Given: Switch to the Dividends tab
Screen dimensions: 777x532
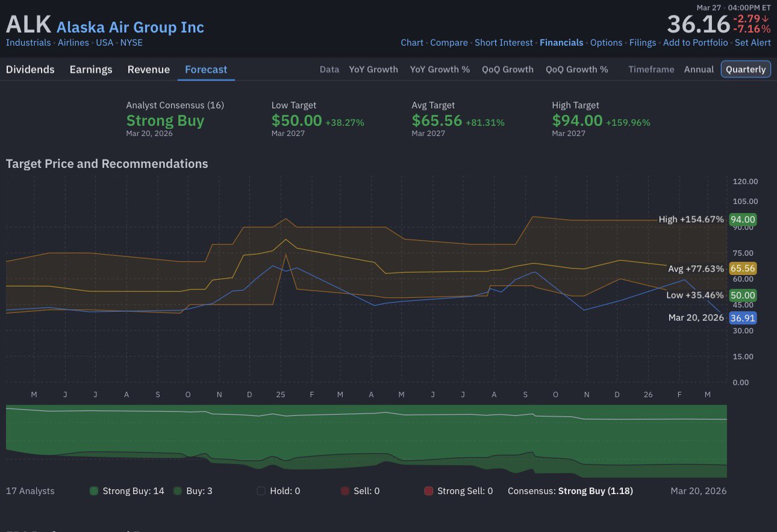Looking at the screenshot, I should point(30,69).
